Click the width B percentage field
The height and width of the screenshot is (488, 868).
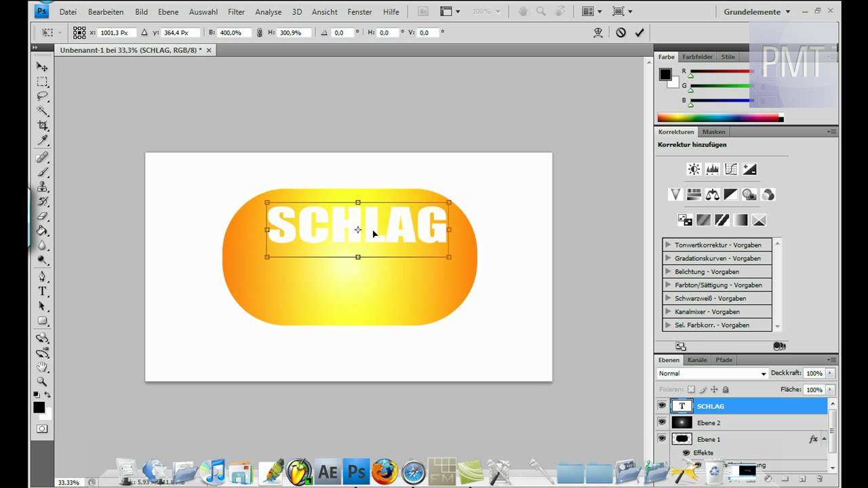click(x=234, y=33)
